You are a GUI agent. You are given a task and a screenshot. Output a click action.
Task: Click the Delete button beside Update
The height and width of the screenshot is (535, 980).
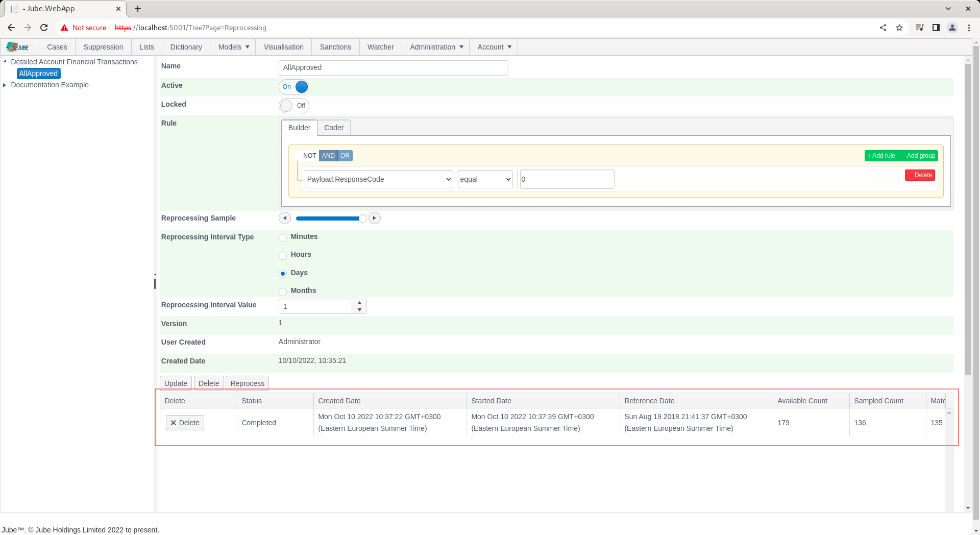tap(208, 383)
